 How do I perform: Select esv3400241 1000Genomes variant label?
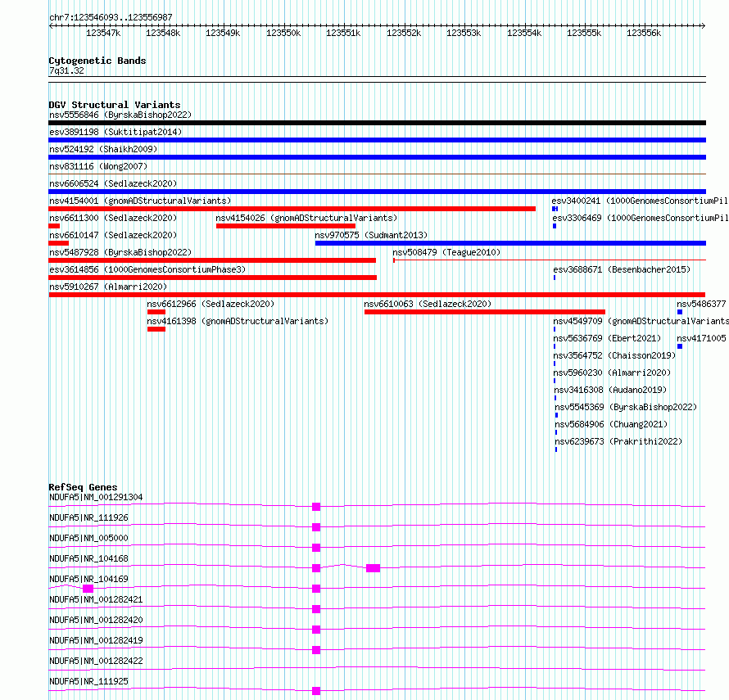click(x=640, y=201)
